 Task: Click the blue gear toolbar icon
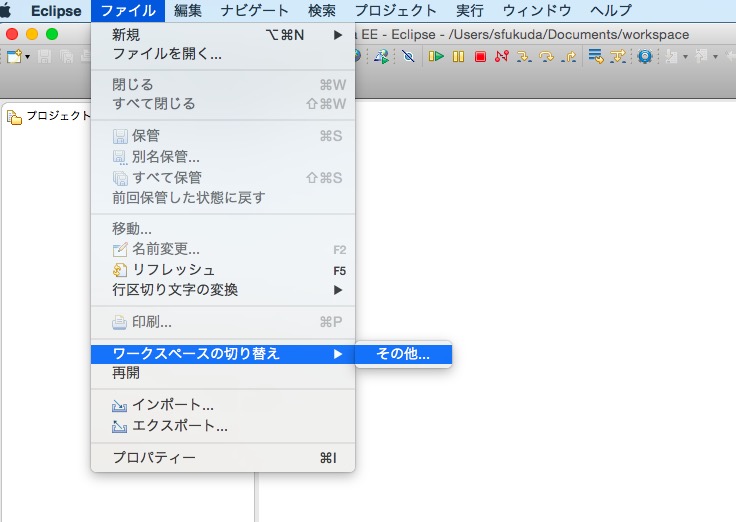point(645,57)
